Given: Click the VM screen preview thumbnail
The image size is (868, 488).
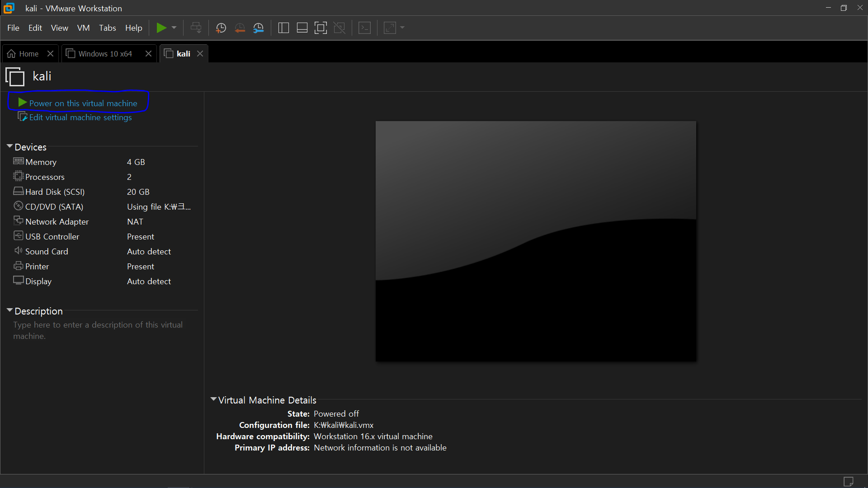Looking at the screenshot, I should pyautogui.click(x=536, y=241).
